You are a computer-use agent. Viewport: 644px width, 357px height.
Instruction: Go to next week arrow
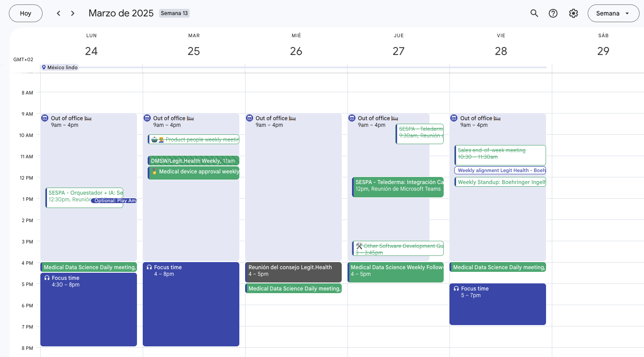point(73,13)
